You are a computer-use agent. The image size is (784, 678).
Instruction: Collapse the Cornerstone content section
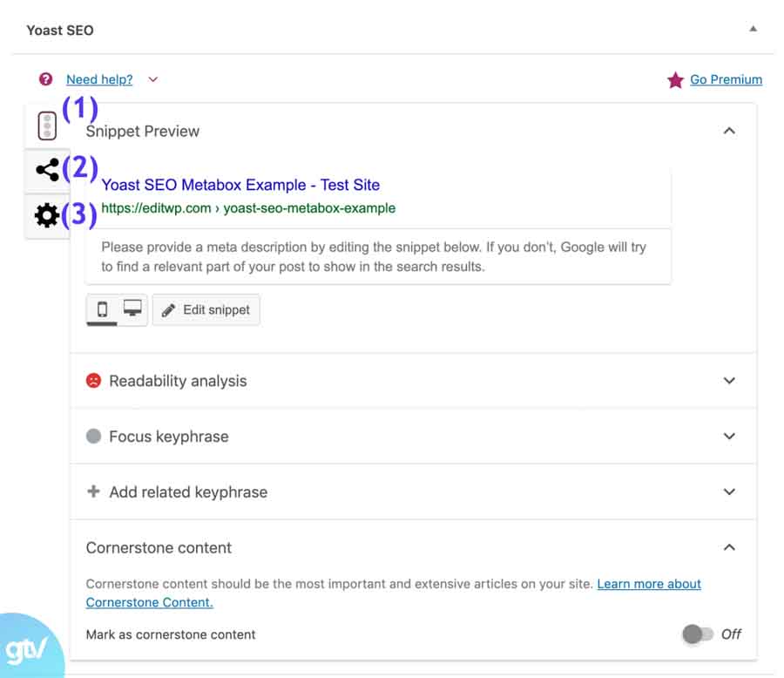click(x=729, y=547)
